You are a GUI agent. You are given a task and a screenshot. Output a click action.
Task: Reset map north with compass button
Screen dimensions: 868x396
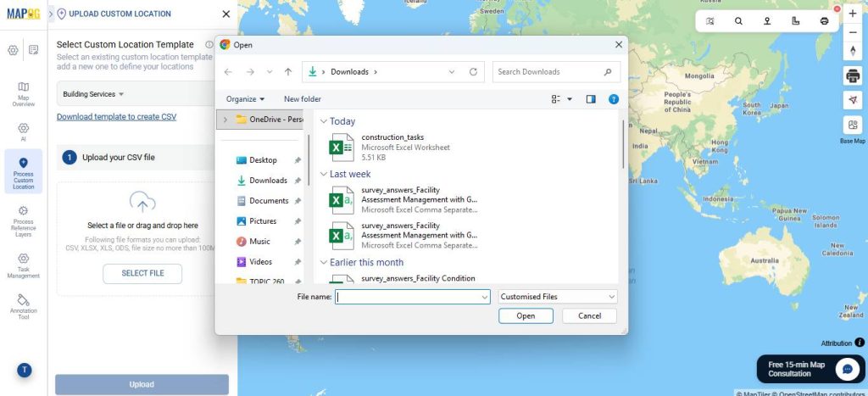tap(853, 51)
